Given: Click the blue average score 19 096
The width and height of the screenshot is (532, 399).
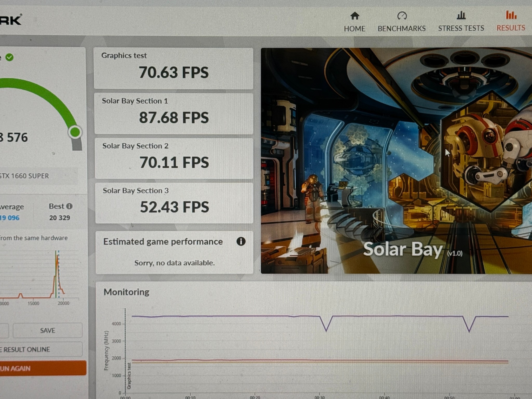Looking at the screenshot, I should (x=10, y=218).
